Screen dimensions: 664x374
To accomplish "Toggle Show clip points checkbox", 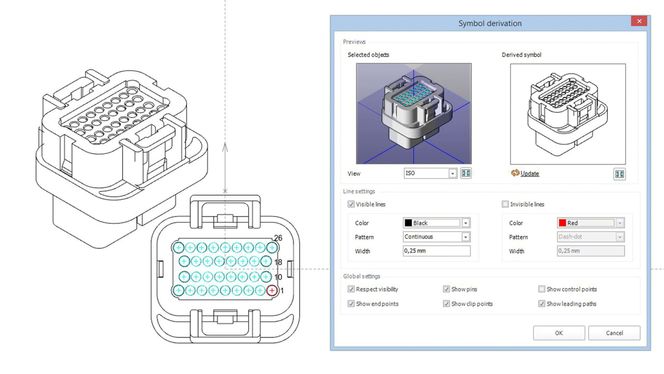I will click(x=446, y=303).
